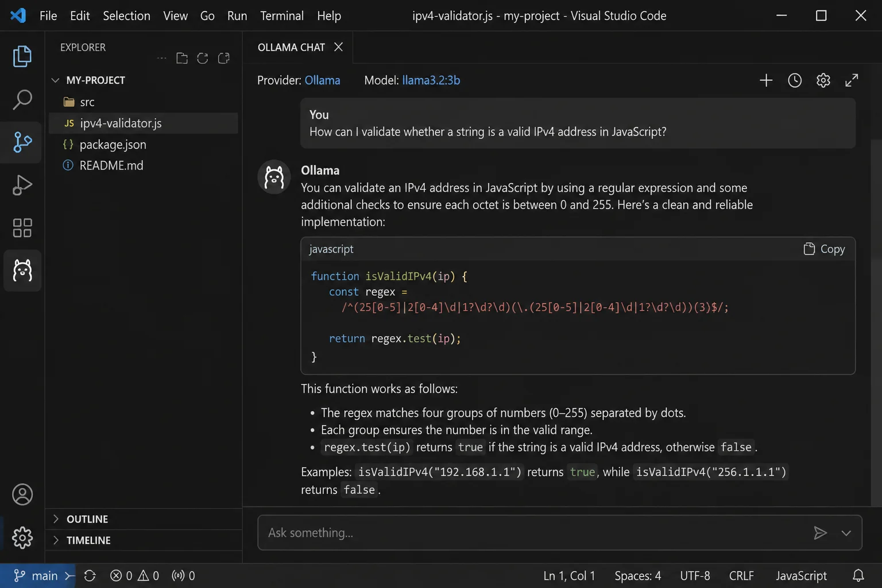Viewport: 882px width, 588px height.
Task: Open the Help menu
Action: (x=329, y=16)
